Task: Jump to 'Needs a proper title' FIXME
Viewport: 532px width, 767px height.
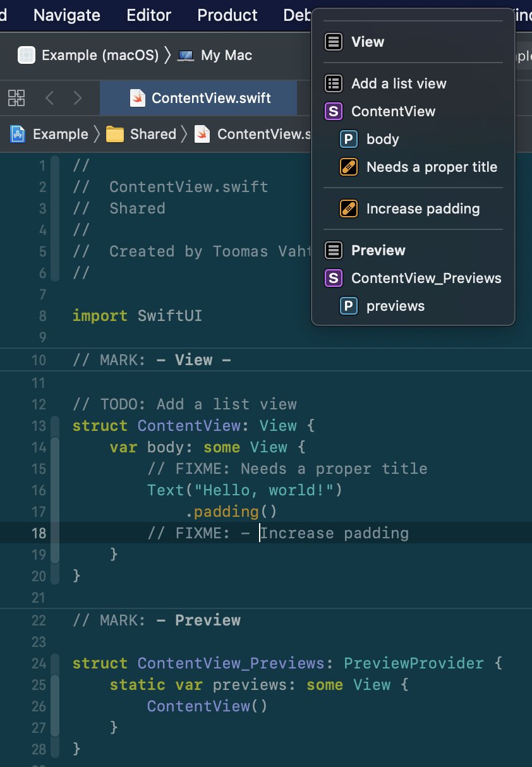Action: pyautogui.click(x=431, y=167)
